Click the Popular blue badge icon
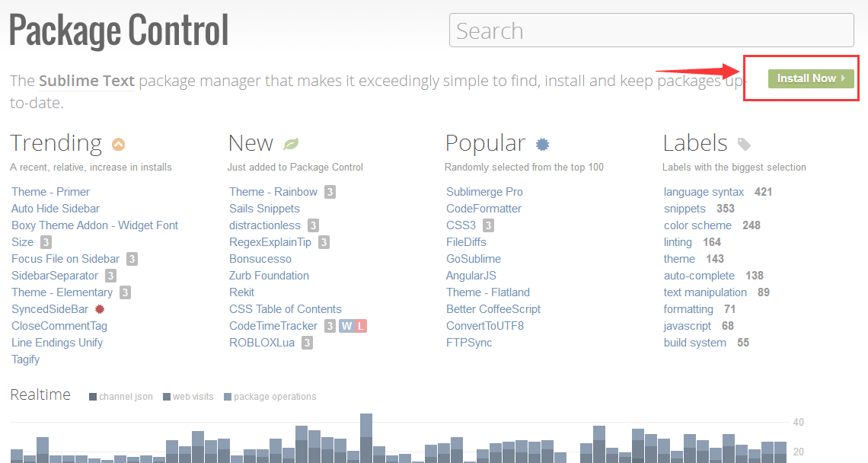Image resolution: width=868 pixels, height=463 pixels. click(x=542, y=145)
